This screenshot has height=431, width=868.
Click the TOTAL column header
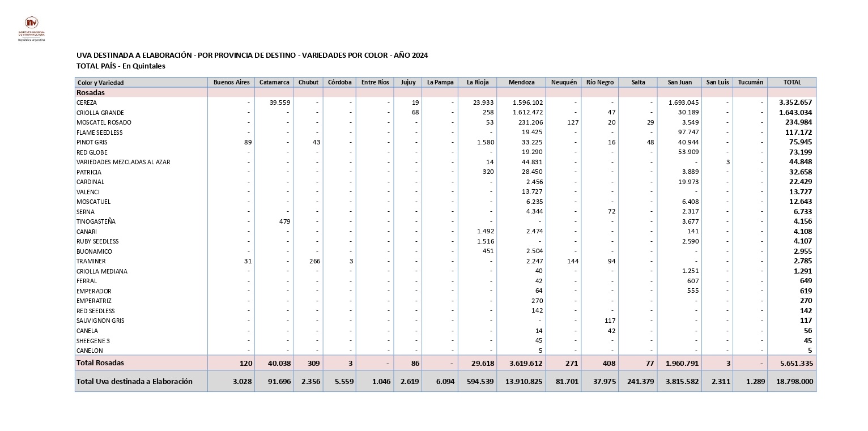(x=792, y=83)
